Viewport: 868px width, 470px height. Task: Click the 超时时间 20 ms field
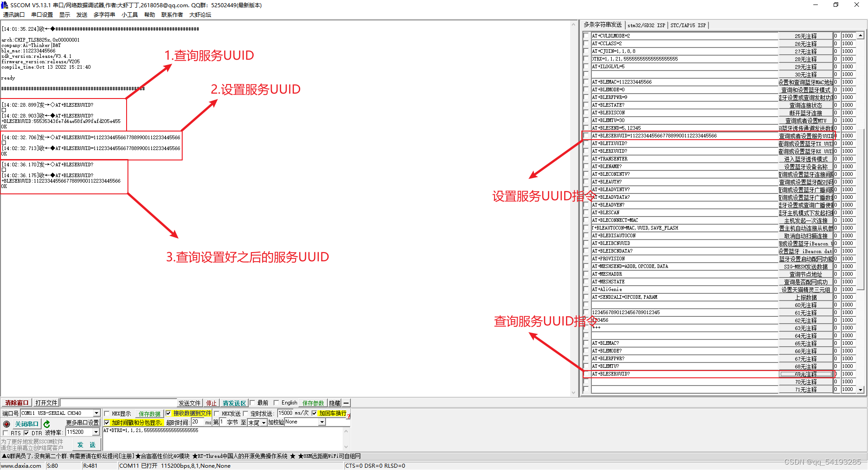click(x=198, y=422)
